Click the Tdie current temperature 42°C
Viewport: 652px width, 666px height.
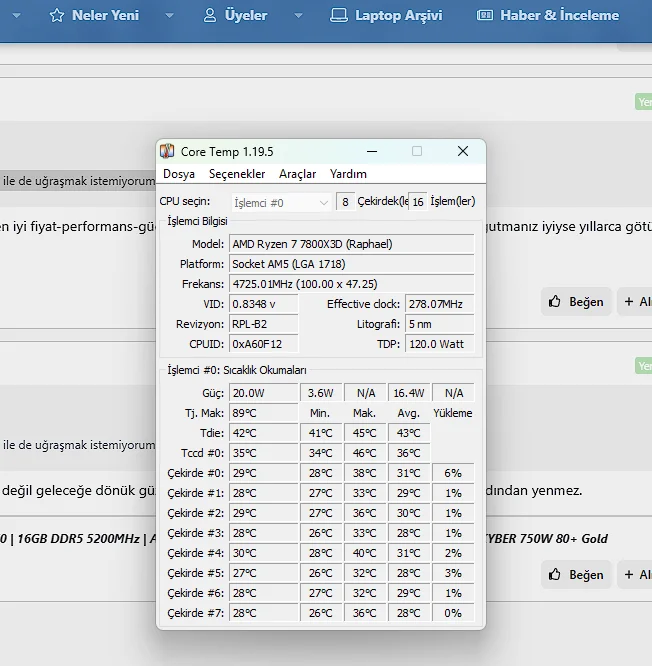click(x=264, y=433)
